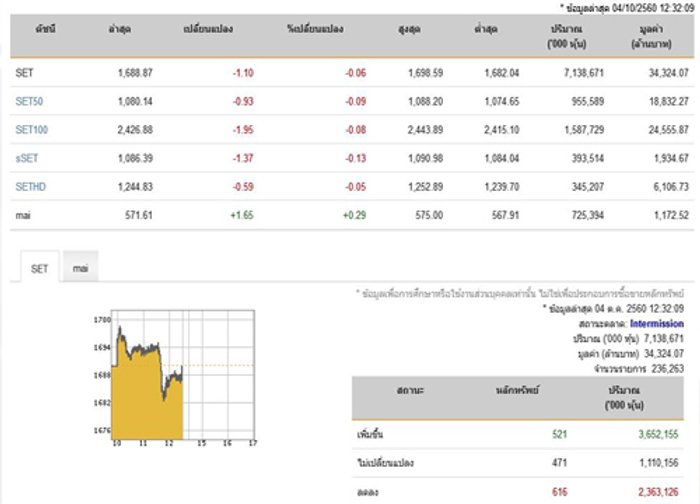Select SETHD trade value 6,106.73
This screenshot has width=700, height=504.
671,187
